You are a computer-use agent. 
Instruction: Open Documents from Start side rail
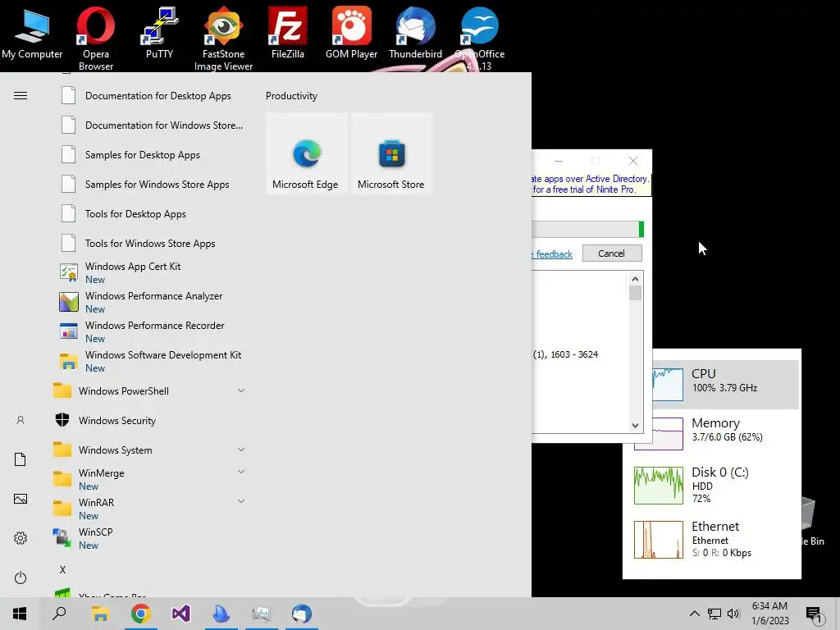pyautogui.click(x=21, y=459)
